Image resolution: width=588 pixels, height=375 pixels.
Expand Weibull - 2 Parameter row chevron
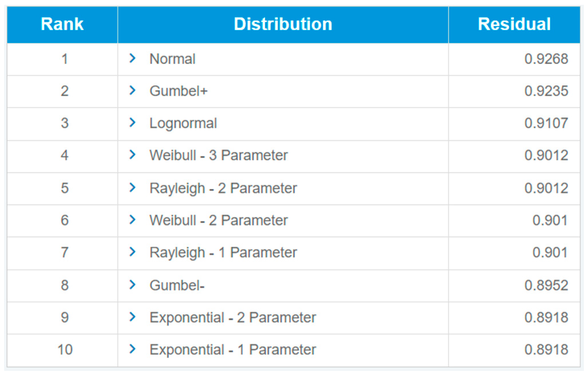[x=132, y=220]
